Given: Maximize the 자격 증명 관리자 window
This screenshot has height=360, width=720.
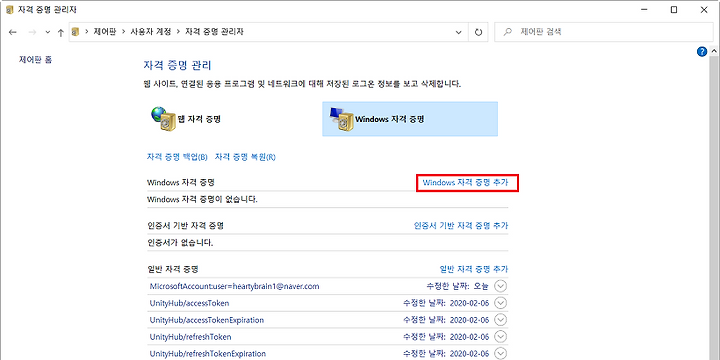Looking at the screenshot, I should (674, 10).
